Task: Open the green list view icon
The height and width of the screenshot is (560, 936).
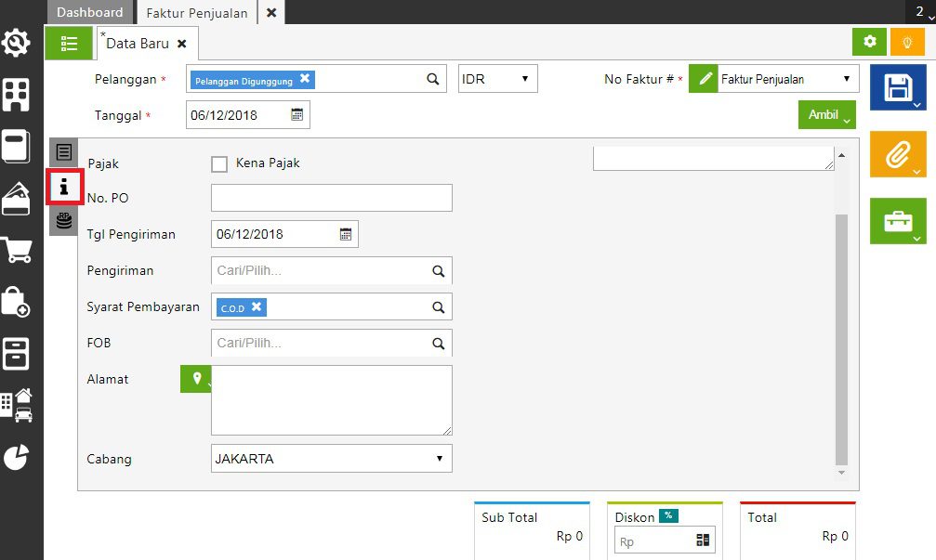Action: click(69, 43)
